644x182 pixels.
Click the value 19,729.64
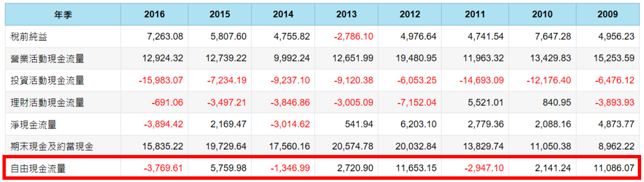[x=226, y=146]
